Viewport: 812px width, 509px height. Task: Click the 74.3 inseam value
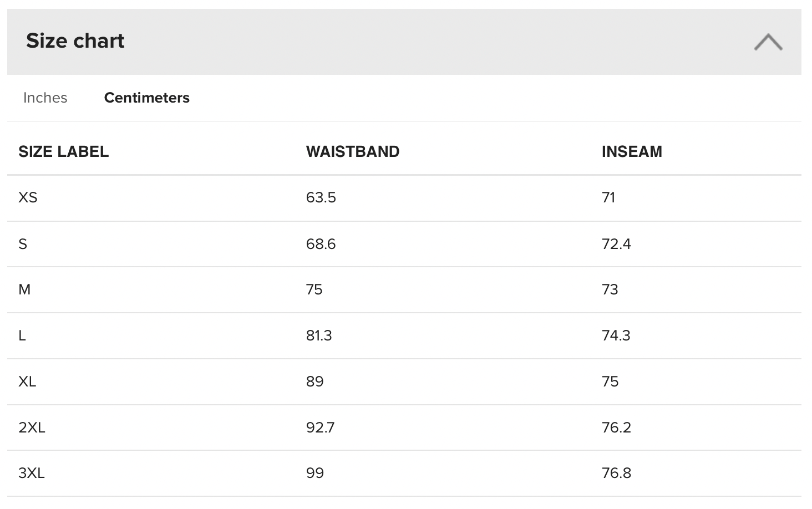tap(616, 335)
